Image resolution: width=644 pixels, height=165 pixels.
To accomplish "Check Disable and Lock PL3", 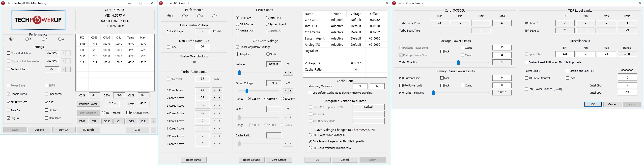I will tap(567, 71).
